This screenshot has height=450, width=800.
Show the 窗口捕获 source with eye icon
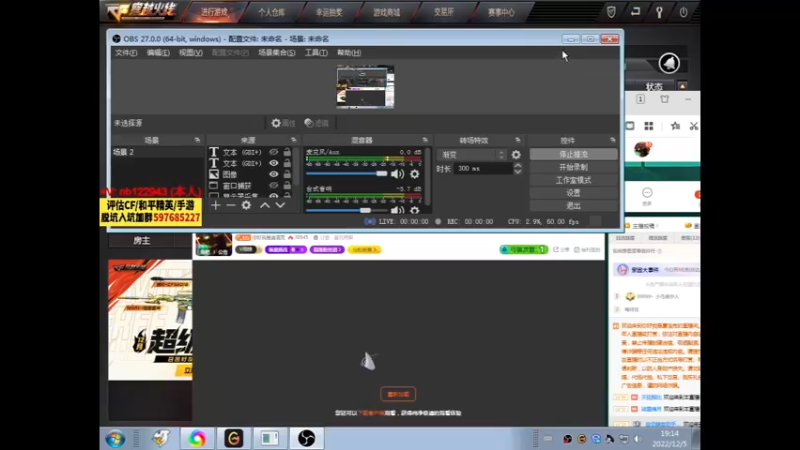point(274,186)
